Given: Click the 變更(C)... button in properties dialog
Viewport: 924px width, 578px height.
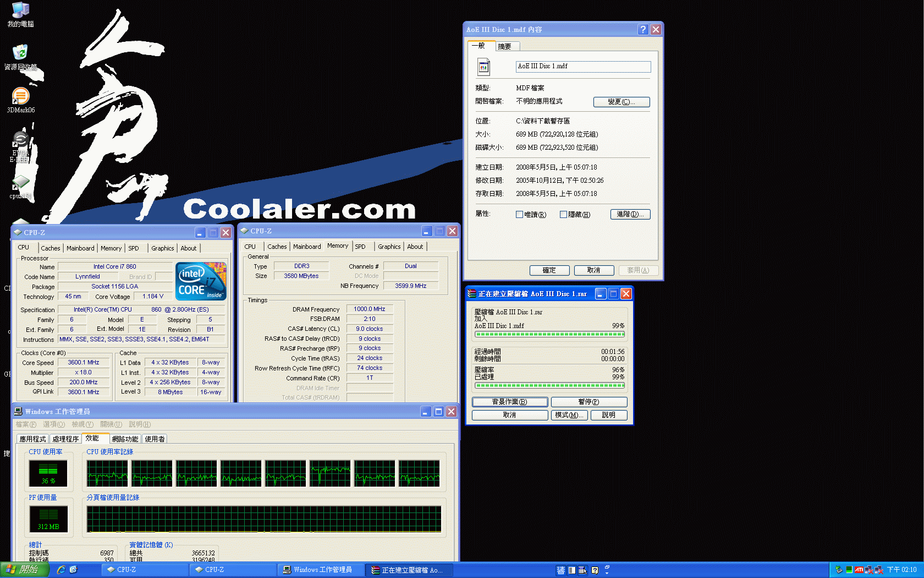Looking at the screenshot, I should 621,102.
